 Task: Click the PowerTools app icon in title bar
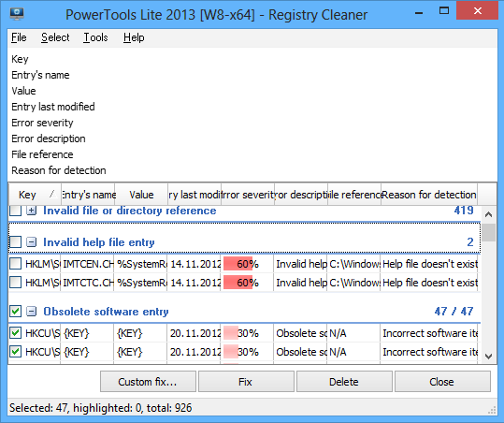pyautogui.click(x=17, y=14)
